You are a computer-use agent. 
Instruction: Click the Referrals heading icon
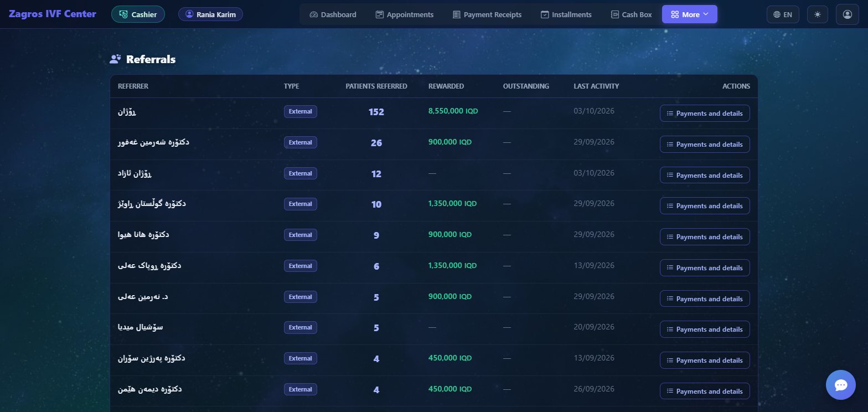[x=115, y=59]
